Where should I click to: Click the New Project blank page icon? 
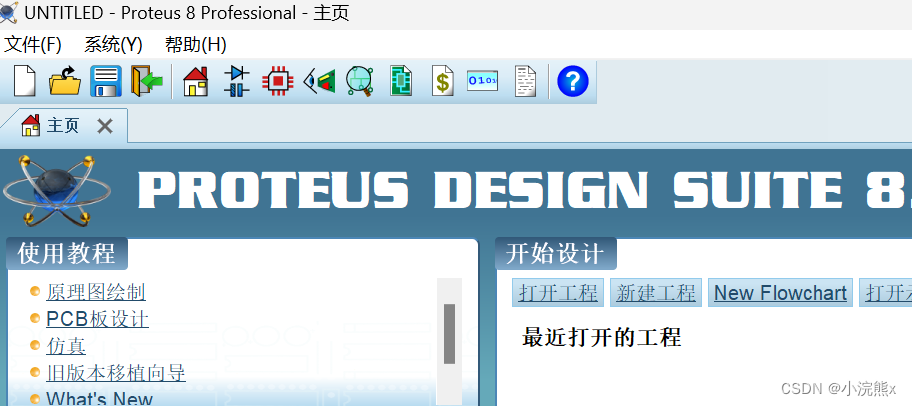point(24,81)
